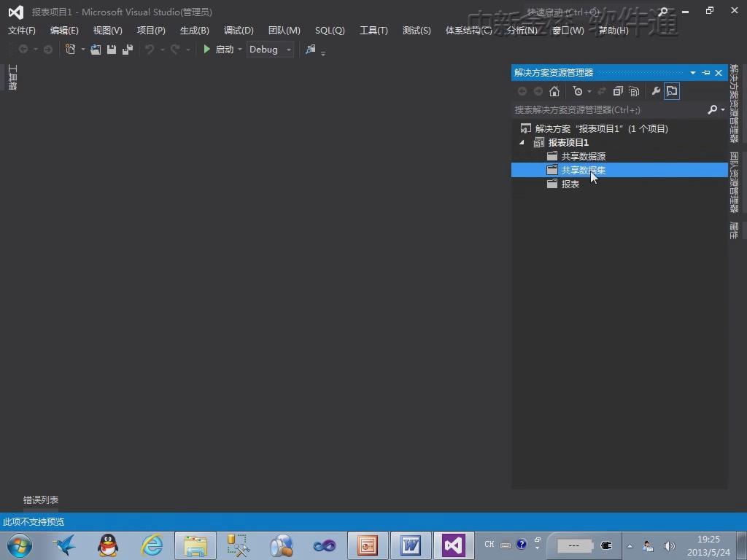
Task: Open the SQL(Q) menu
Action: click(x=330, y=31)
